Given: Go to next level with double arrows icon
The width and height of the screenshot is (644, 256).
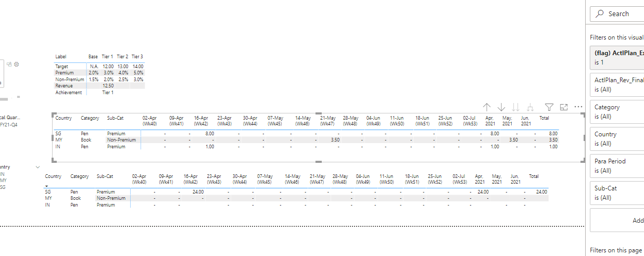Looking at the screenshot, I should [x=516, y=107].
